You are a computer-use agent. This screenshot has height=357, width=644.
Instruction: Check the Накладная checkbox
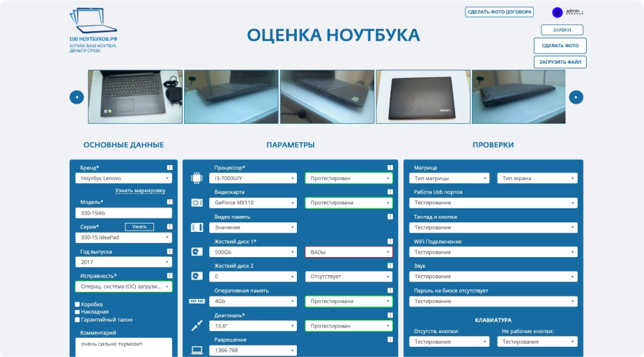coord(78,312)
